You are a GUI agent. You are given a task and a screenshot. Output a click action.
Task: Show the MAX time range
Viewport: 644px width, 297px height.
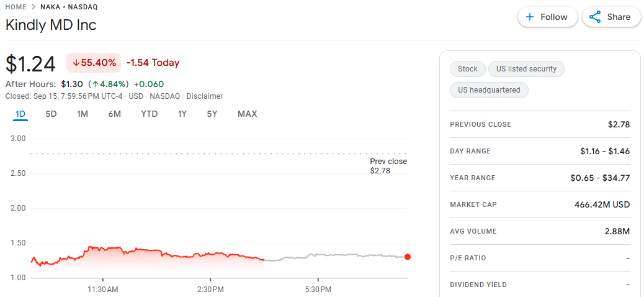[x=247, y=114]
